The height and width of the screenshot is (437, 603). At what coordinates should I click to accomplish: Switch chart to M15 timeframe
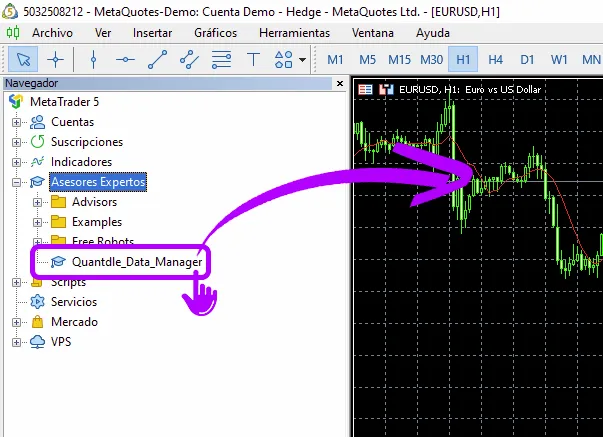pos(399,60)
